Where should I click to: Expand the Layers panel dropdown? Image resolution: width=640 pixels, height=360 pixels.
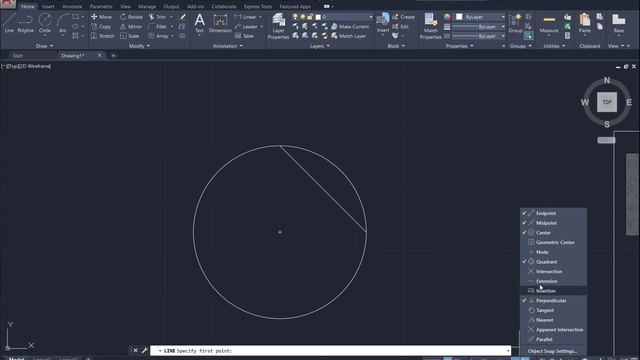coord(320,46)
